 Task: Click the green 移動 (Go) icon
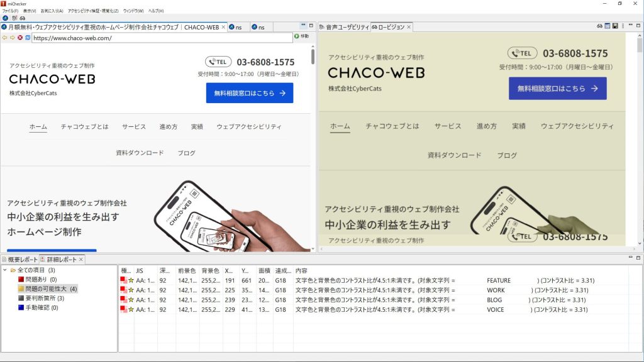pos(296,38)
